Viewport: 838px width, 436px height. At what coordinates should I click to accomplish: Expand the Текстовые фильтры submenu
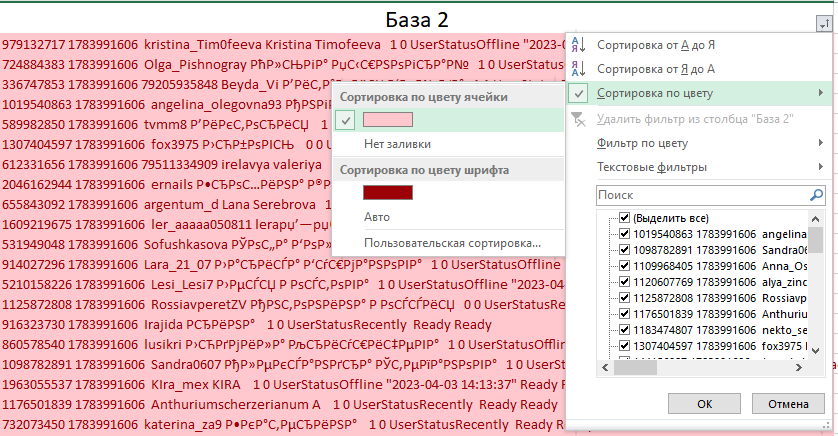(x=820, y=166)
